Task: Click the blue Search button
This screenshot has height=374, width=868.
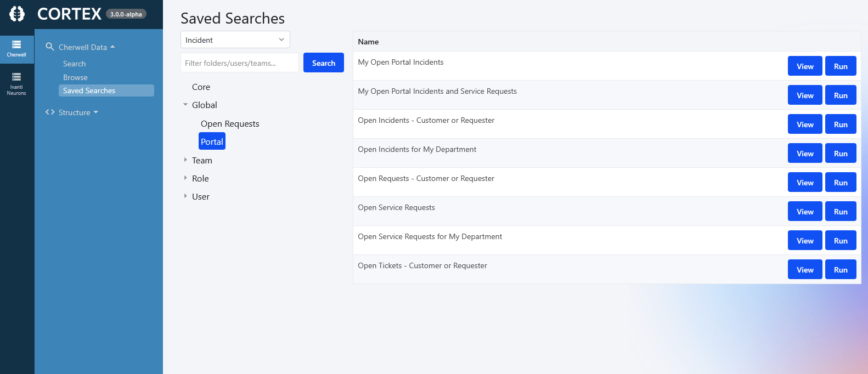Action: pos(323,63)
